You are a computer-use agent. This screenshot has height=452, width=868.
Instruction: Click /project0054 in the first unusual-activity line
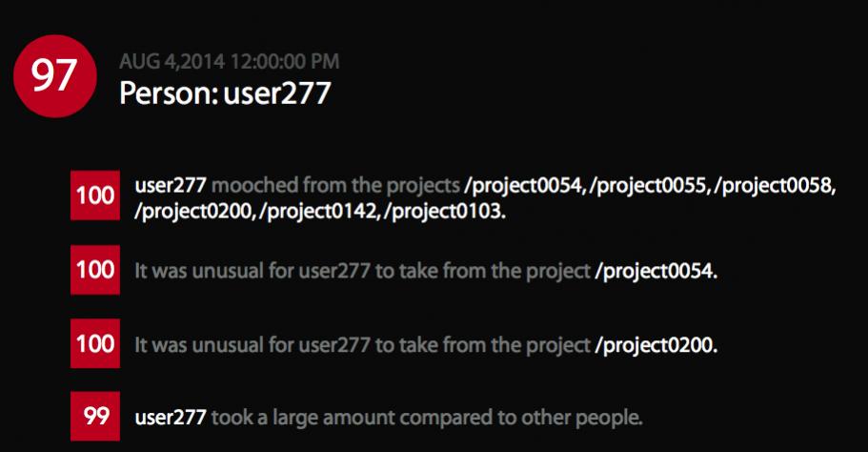[656, 272]
